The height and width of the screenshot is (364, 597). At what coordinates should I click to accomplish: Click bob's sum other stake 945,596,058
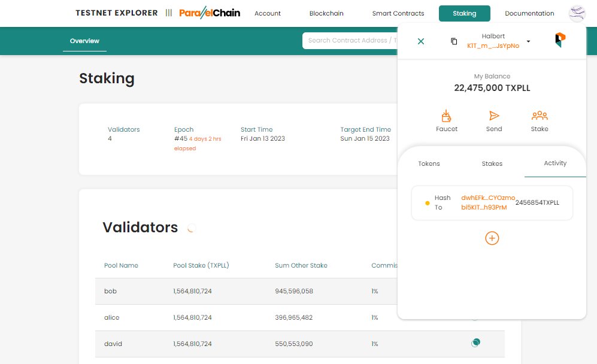294,292
